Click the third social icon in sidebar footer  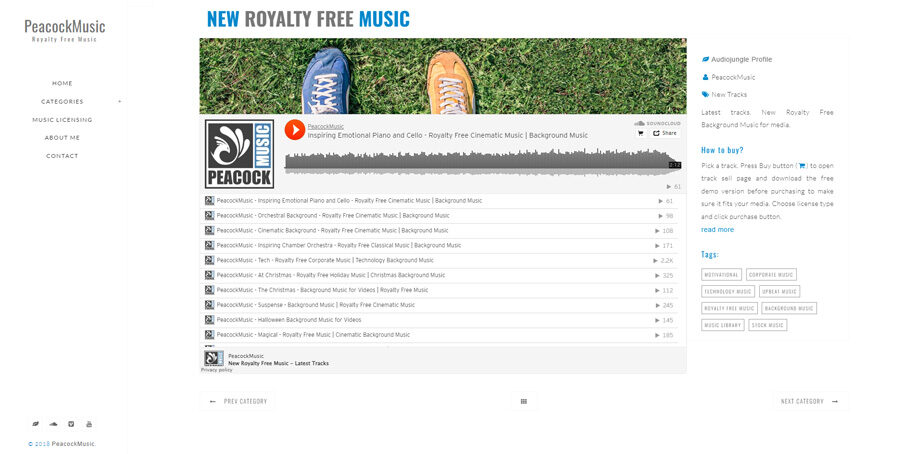tap(71, 424)
